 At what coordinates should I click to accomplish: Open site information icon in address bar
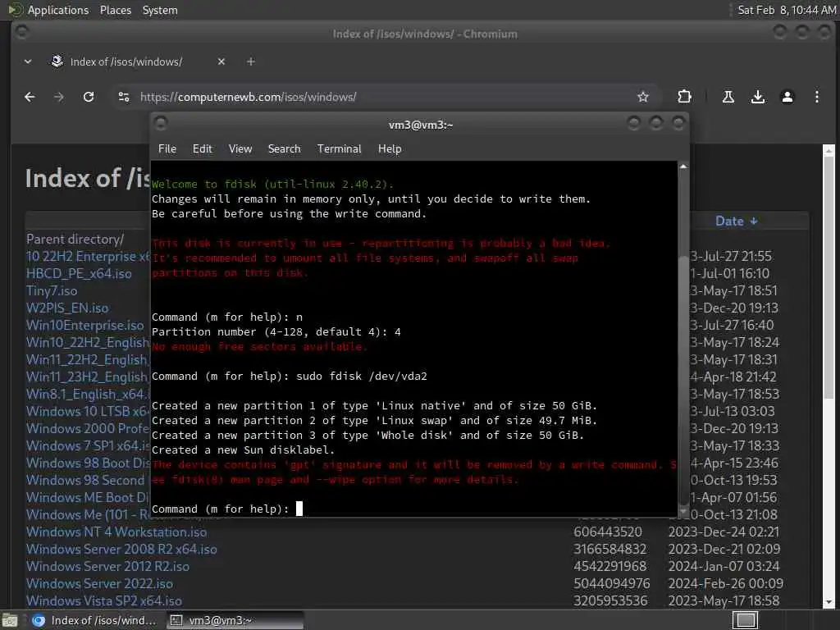tap(124, 97)
